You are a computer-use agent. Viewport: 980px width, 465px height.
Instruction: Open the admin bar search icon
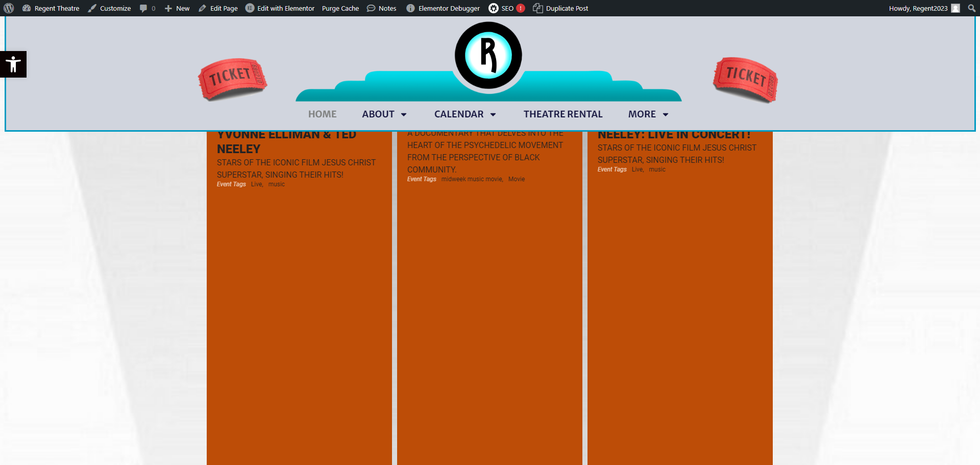971,8
